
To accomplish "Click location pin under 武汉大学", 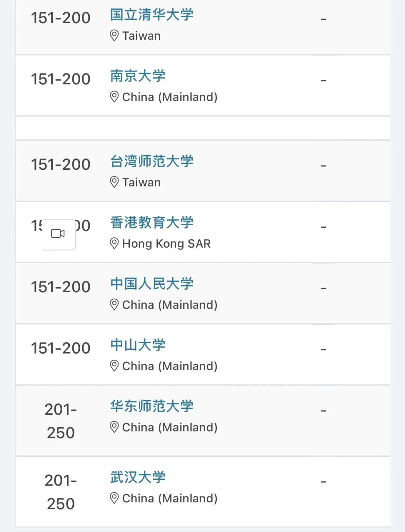I will pos(114,498).
